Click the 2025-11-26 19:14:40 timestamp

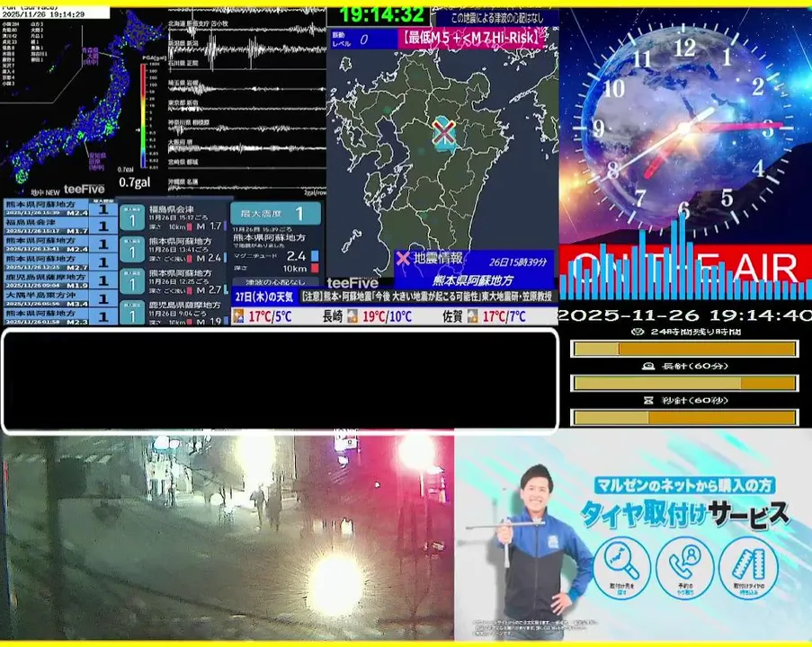684,315
